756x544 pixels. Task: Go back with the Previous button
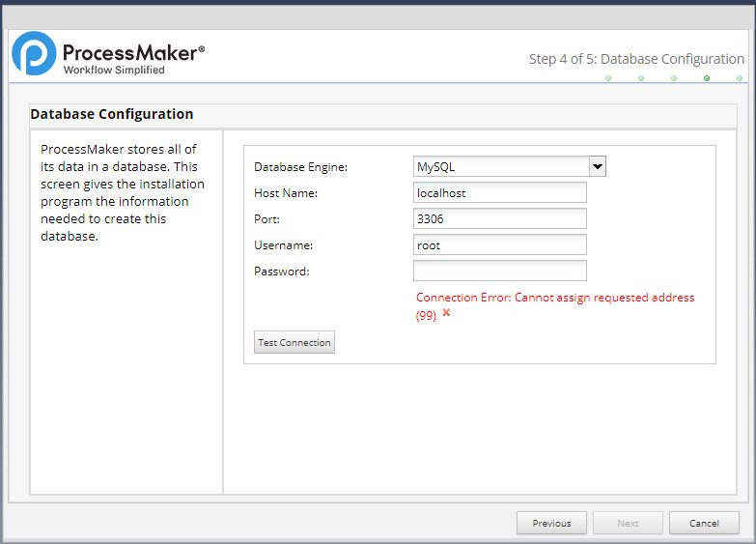(551, 524)
